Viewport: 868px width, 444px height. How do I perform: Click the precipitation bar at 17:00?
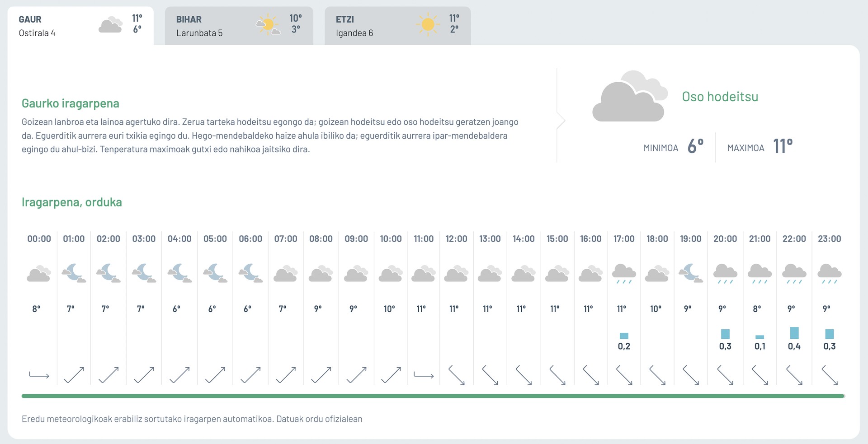coord(624,336)
